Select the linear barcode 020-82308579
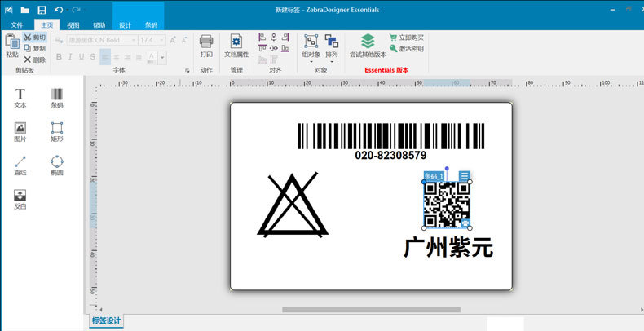644x331 pixels. click(x=390, y=141)
